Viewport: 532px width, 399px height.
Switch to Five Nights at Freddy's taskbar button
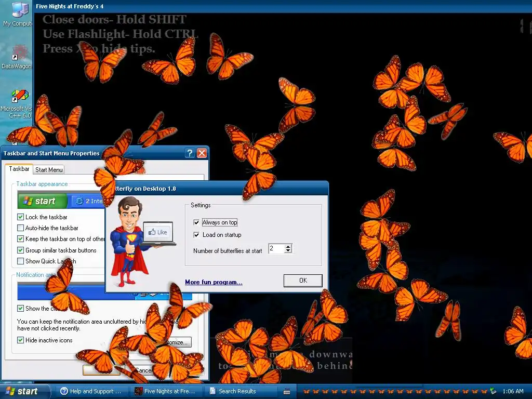point(166,391)
